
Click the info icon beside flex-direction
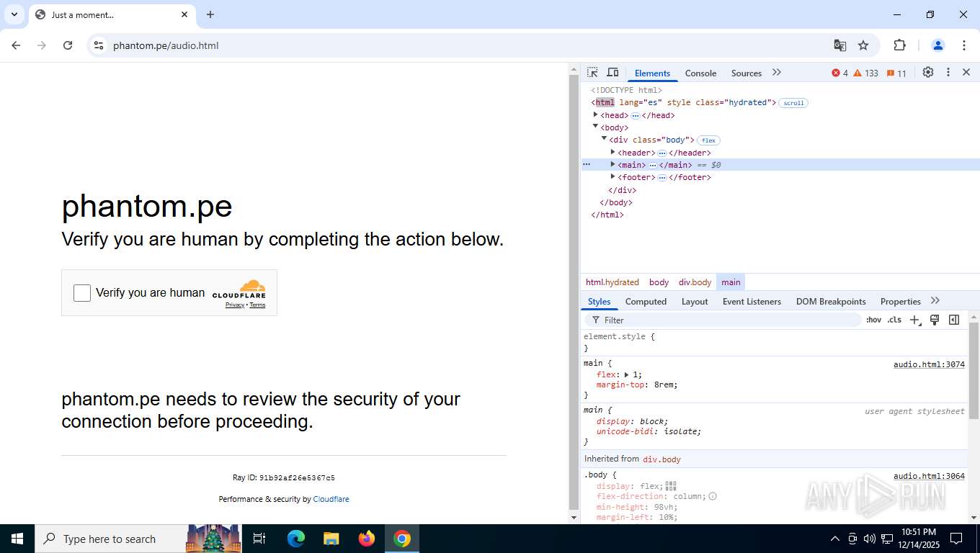[713, 496]
